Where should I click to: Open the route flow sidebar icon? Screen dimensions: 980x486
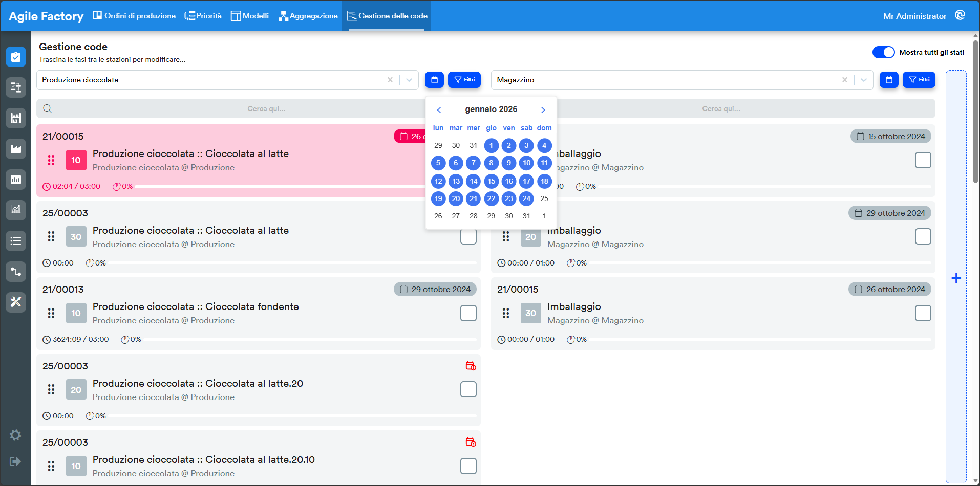click(16, 271)
